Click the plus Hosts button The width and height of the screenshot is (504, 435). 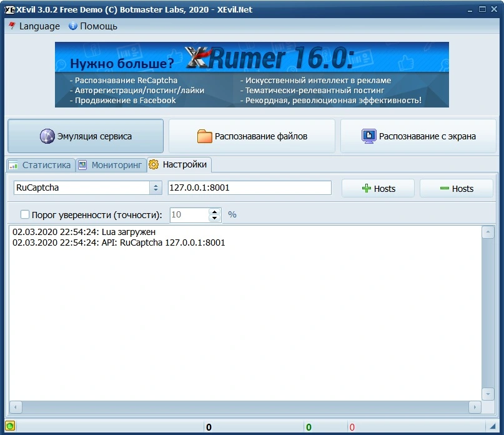pyautogui.click(x=378, y=188)
